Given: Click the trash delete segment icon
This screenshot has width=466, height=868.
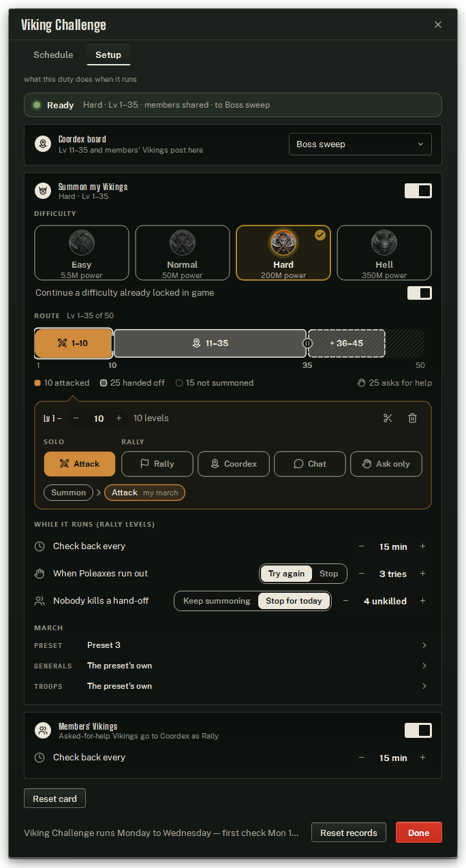Looking at the screenshot, I should (413, 418).
